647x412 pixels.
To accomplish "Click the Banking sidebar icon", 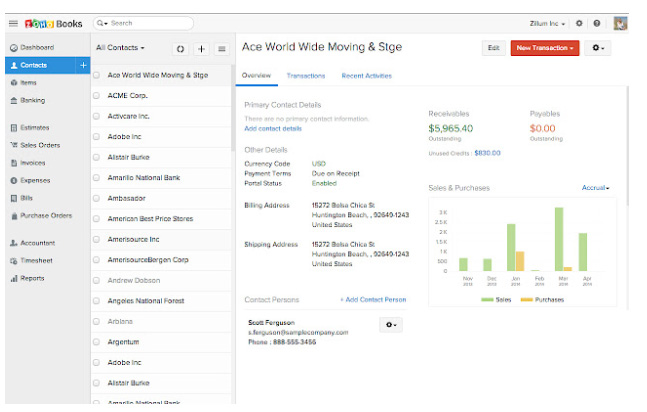I will pyautogui.click(x=14, y=100).
